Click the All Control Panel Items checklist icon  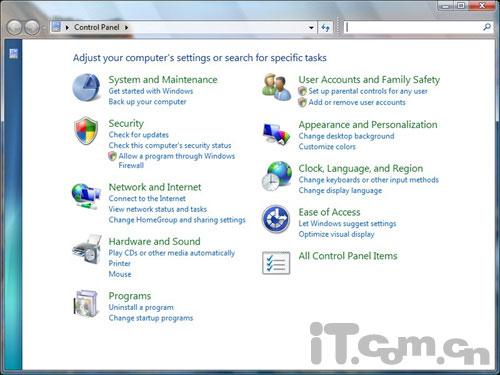tap(276, 263)
